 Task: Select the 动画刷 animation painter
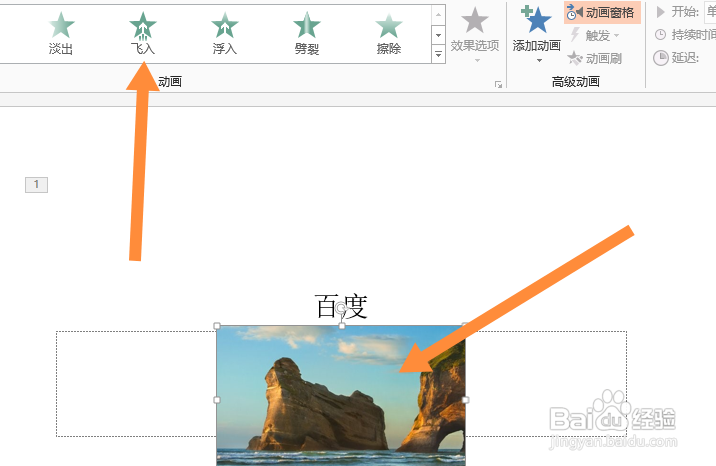[x=594, y=58]
